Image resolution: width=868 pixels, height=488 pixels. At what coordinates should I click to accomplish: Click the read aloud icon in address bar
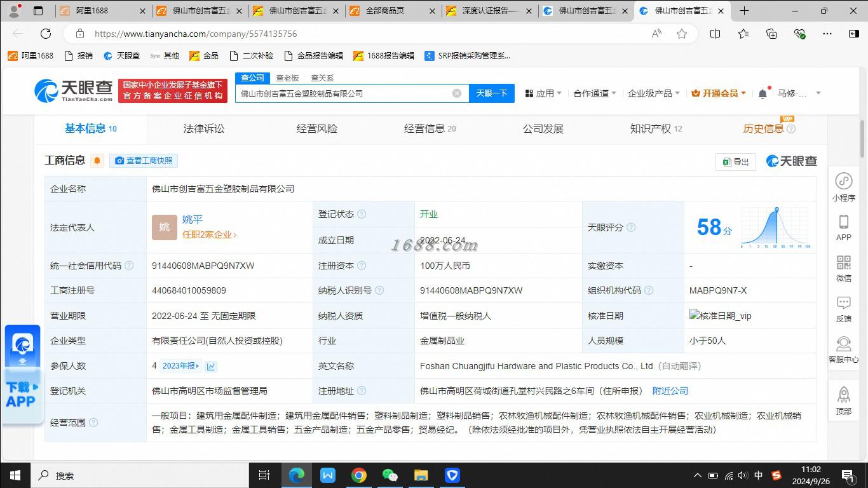[x=656, y=34]
